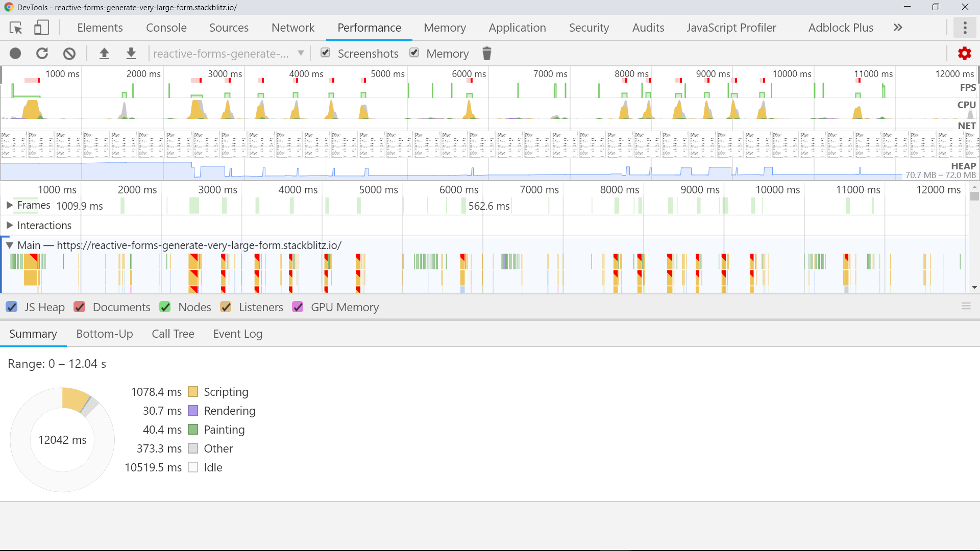Expand the Frames track
This screenshot has height=551, width=980.
pos(9,205)
